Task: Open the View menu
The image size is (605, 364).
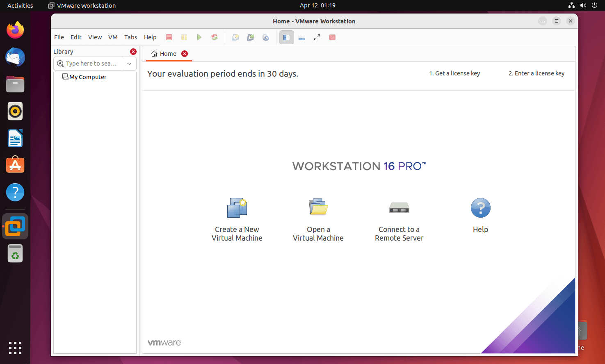Action: [95, 37]
